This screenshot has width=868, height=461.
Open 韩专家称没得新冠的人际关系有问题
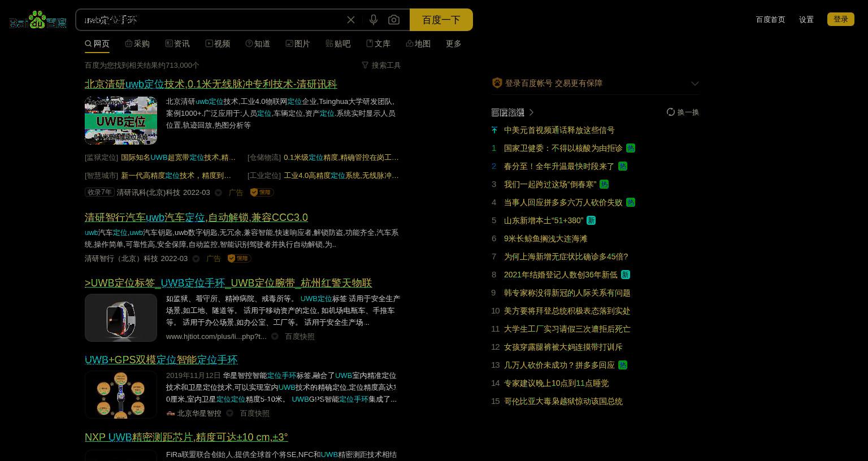tap(567, 293)
